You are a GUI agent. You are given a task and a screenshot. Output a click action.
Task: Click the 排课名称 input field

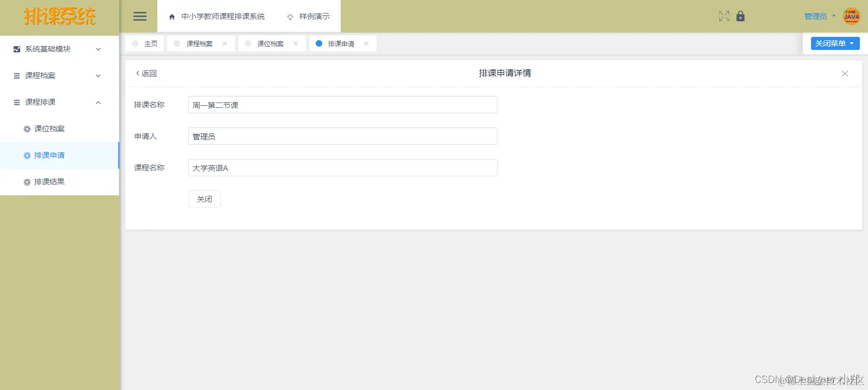tap(343, 105)
